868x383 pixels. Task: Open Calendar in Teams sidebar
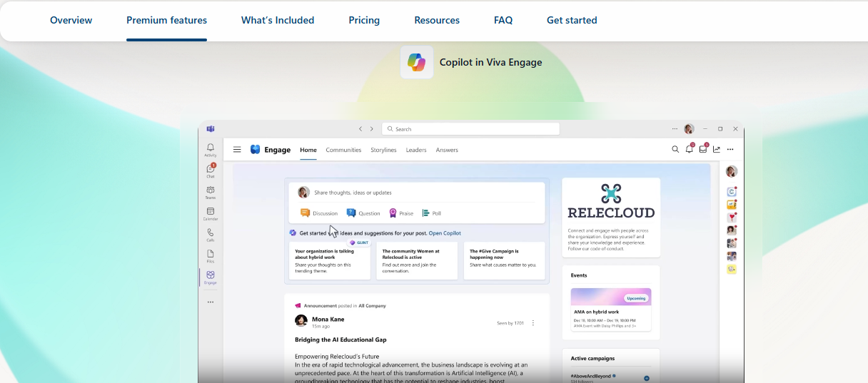pos(211,213)
